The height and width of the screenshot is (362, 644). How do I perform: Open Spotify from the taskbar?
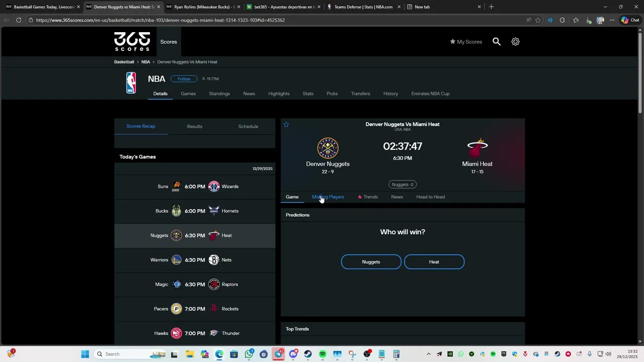tap(323, 354)
